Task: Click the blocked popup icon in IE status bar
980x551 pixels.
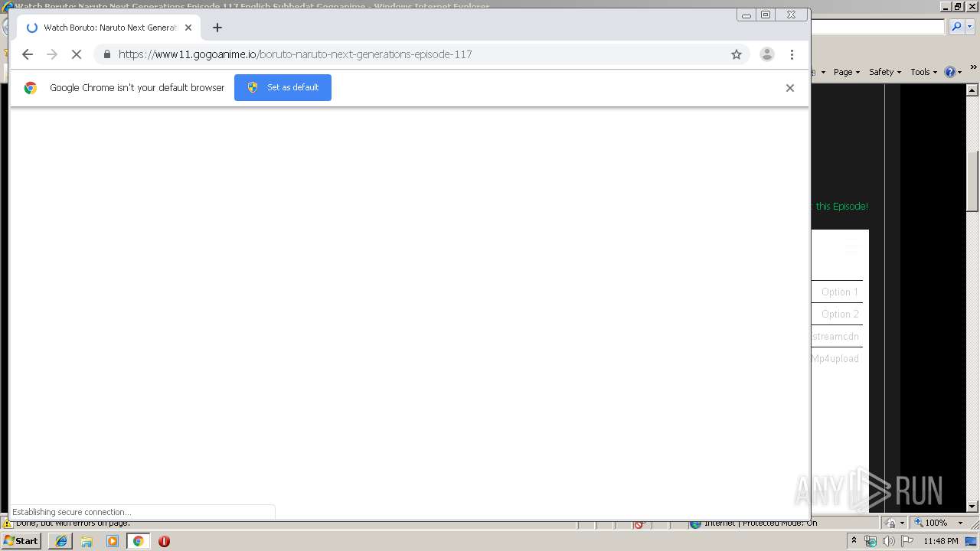Action: (x=640, y=523)
